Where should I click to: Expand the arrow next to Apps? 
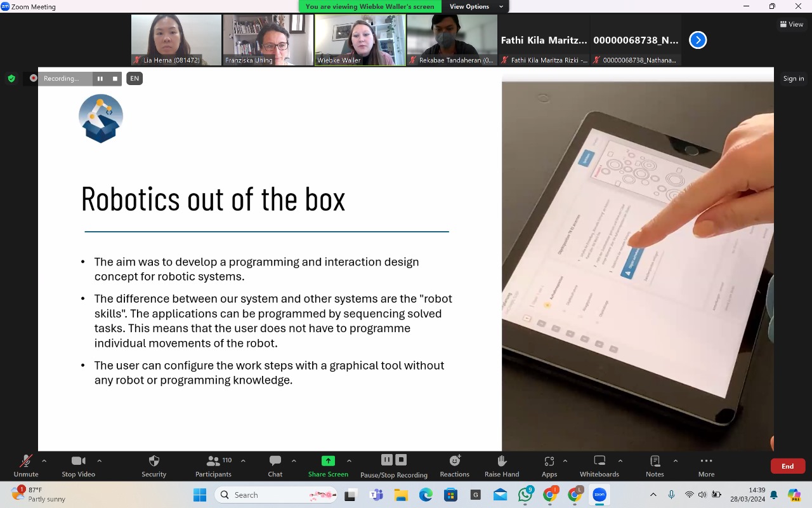click(x=565, y=460)
